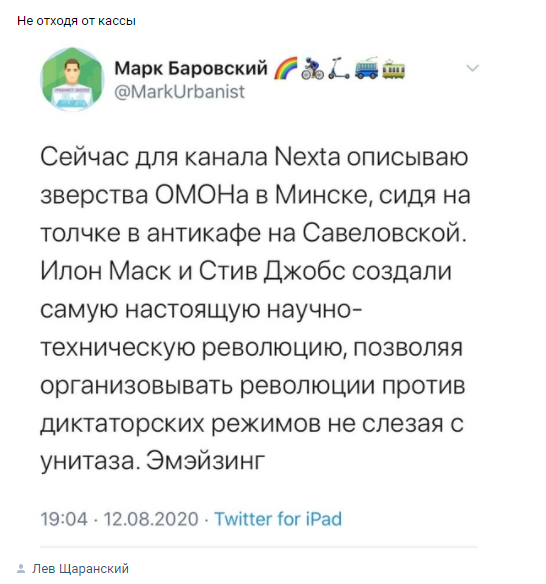Open the @MarkUrbanist handle link
The height and width of the screenshot is (584, 546).
click(180, 91)
